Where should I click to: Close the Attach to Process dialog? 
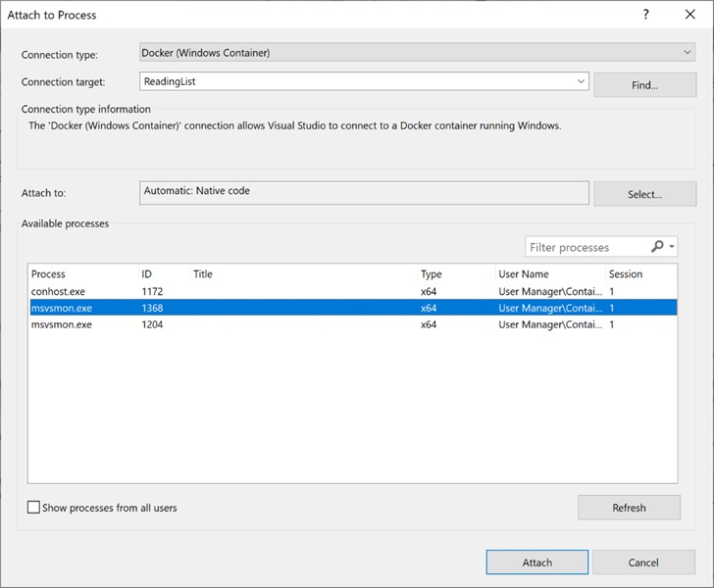690,15
